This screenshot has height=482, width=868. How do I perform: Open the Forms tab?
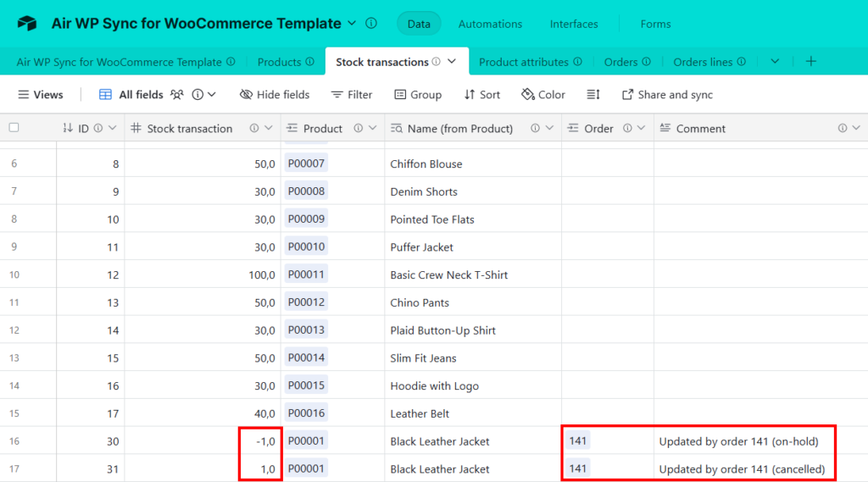(x=655, y=24)
